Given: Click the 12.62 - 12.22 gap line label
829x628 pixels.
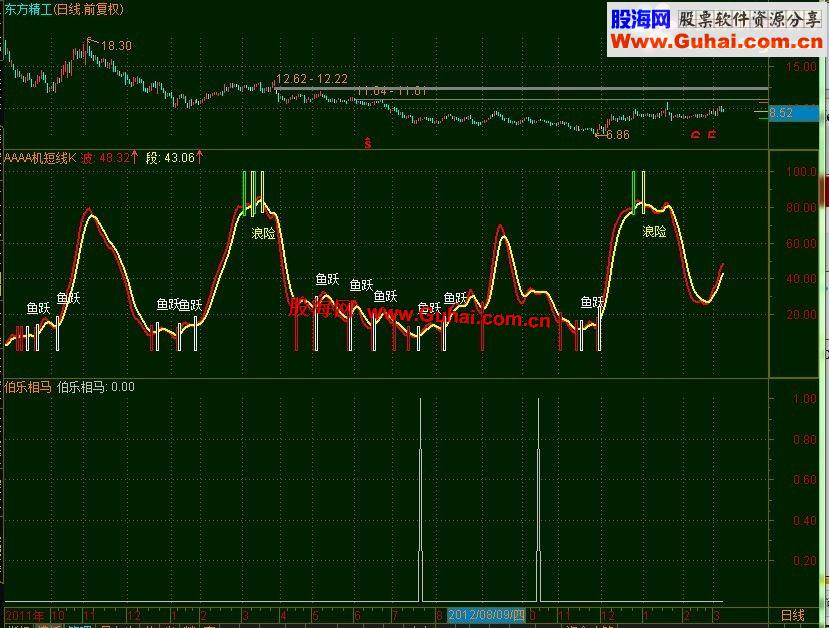Looking at the screenshot, I should pos(312,79).
